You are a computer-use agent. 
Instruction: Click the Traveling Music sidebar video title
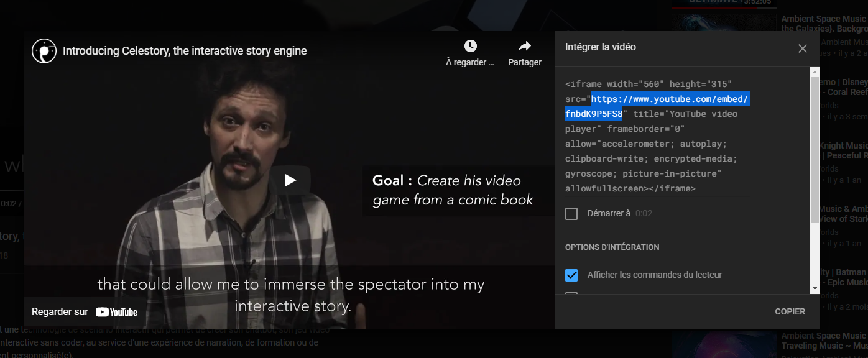[824, 341]
